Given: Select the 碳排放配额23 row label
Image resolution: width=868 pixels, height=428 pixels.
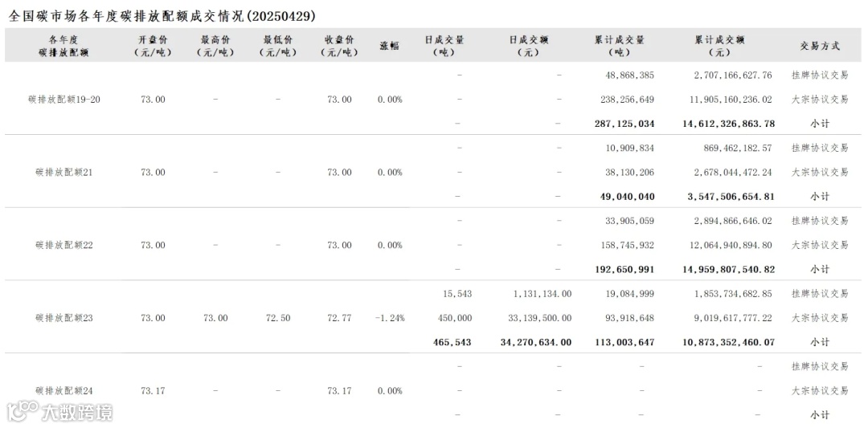Looking at the screenshot, I should click(x=63, y=318).
